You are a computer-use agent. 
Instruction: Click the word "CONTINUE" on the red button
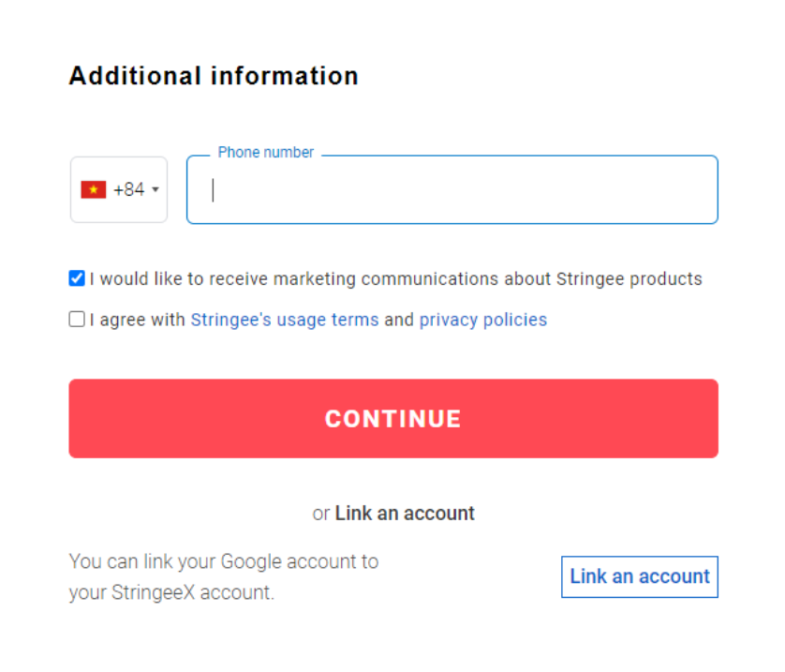[x=392, y=419]
